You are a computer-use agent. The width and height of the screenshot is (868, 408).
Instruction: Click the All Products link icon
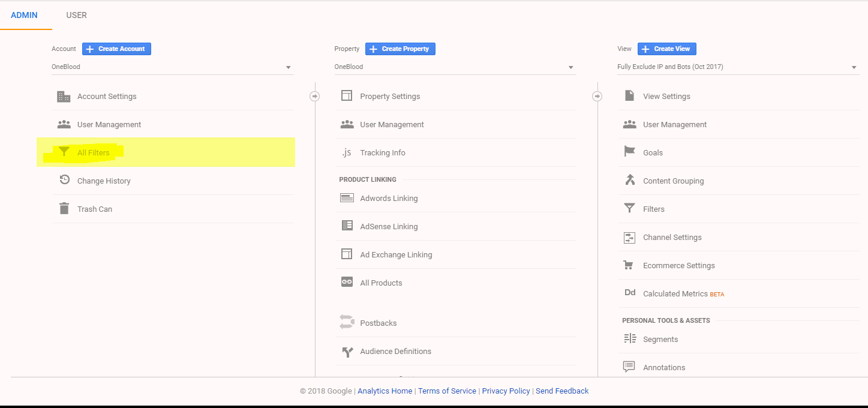pyautogui.click(x=347, y=282)
